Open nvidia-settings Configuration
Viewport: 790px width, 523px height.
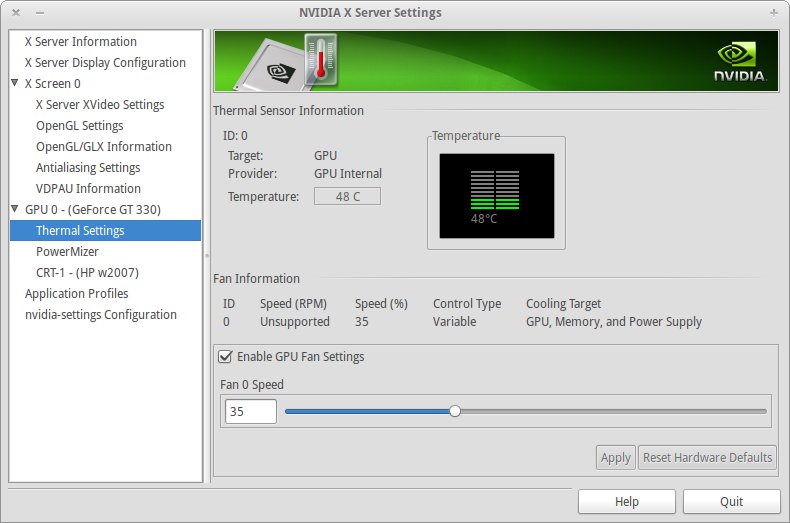pyautogui.click(x=101, y=314)
